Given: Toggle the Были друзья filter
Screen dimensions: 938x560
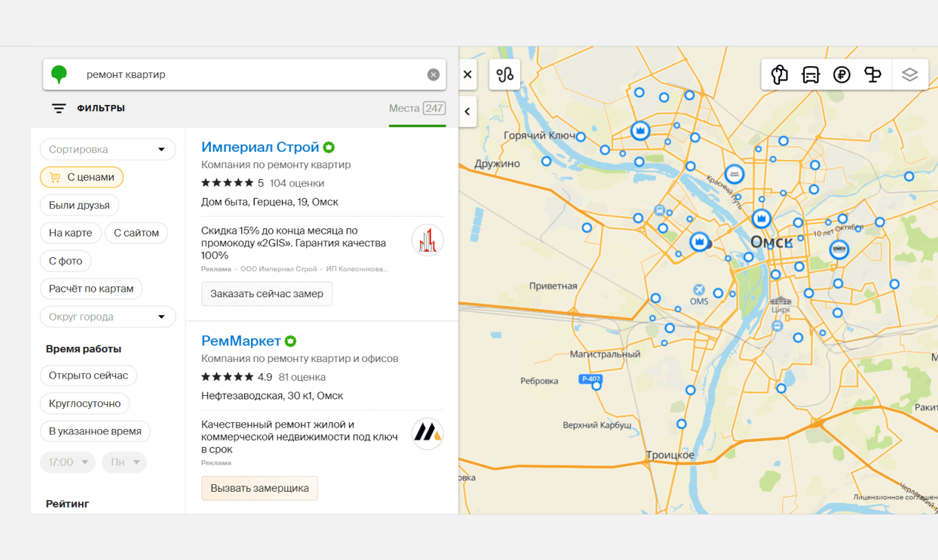Looking at the screenshot, I should tap(79, 205).
